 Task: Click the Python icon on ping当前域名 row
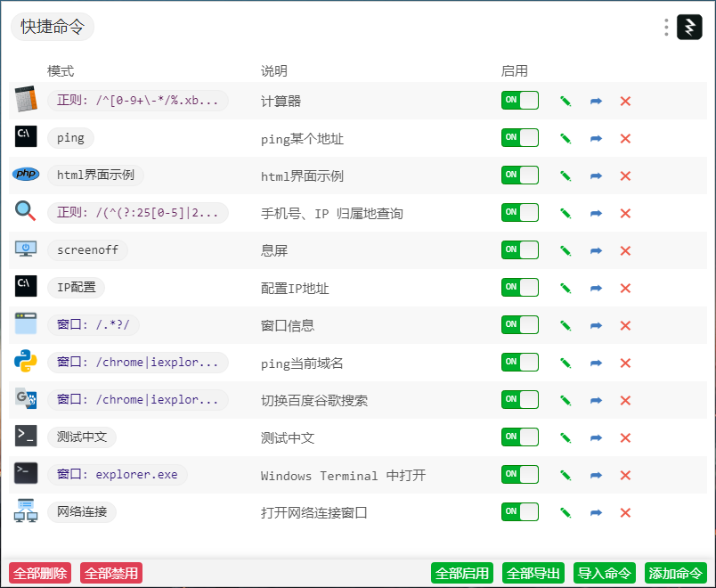coord(25,362)
